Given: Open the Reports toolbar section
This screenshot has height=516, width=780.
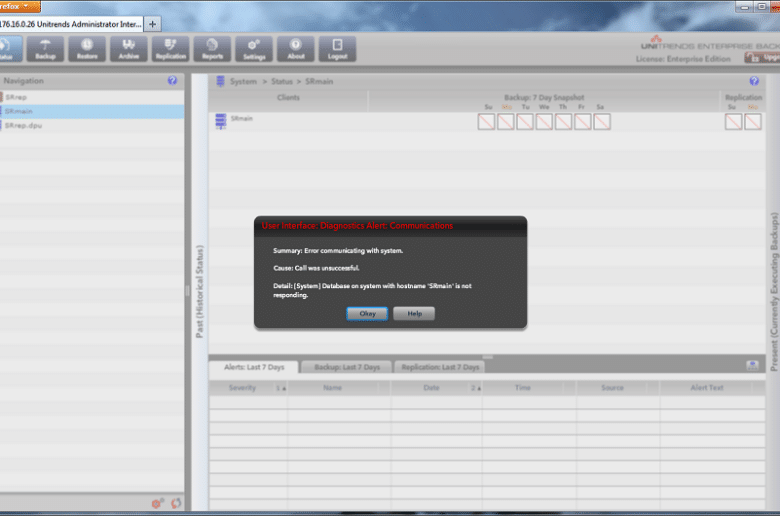Looking at the screenshot, I should tap(212, 49).
